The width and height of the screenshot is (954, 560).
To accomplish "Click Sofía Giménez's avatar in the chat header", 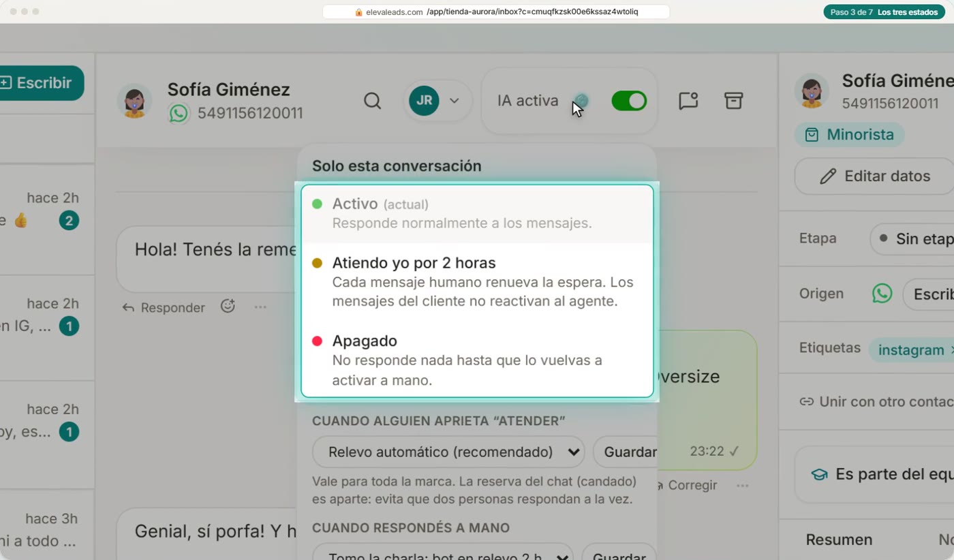I will 134,101.
